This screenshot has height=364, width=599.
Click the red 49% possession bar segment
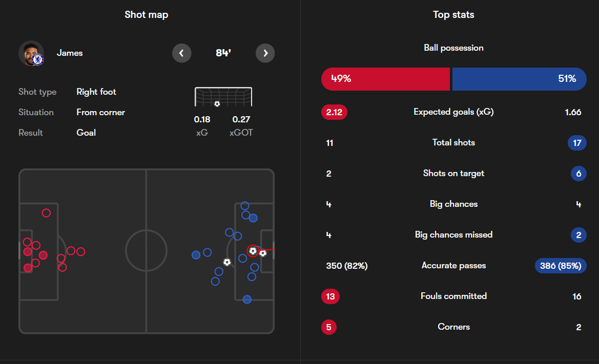pyautogui.click(x=385, y=79)
